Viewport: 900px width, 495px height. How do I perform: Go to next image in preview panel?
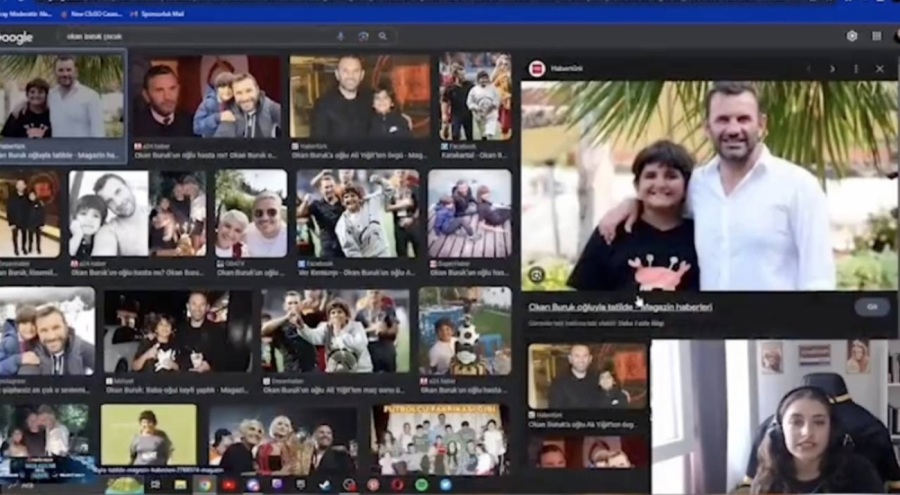point(832,69)
